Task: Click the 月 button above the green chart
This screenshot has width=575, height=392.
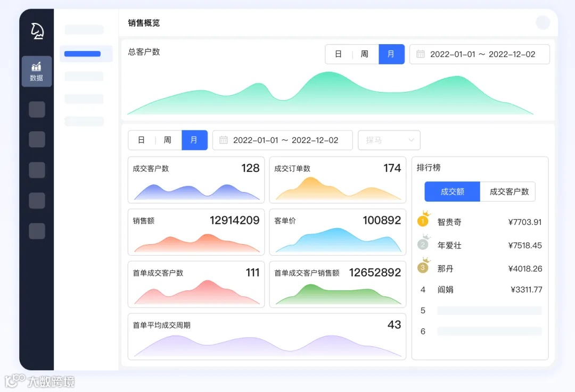Action: tap(392, 54)
